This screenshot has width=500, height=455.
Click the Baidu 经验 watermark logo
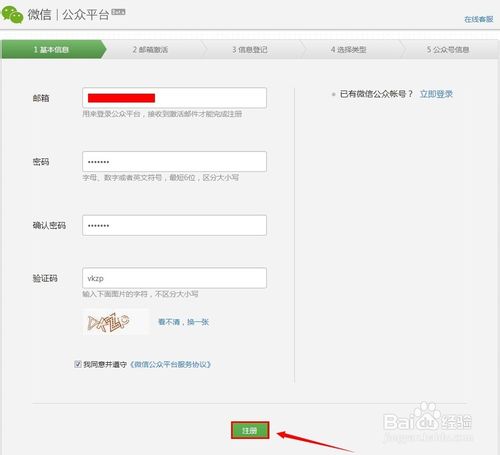(428, 421)
